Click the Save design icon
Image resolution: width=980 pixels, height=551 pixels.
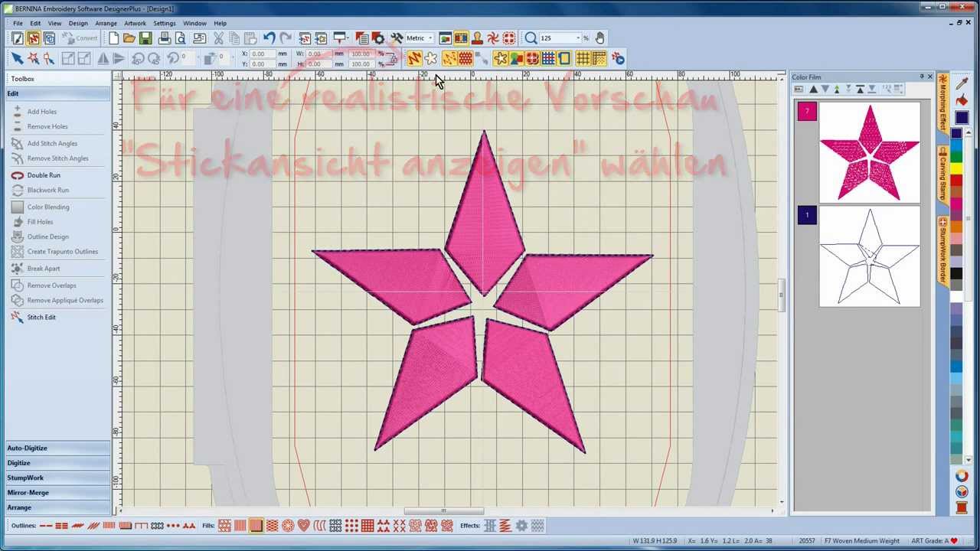(145, 37)
